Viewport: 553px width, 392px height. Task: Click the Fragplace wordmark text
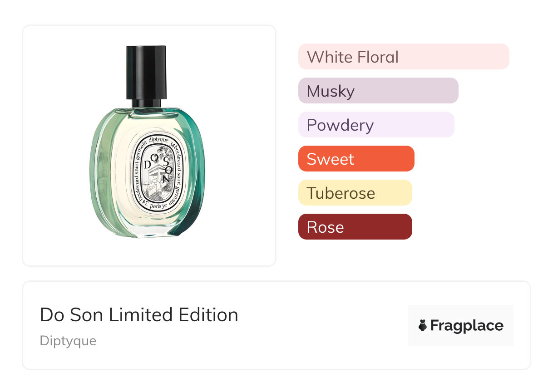(x=467, y=326)
